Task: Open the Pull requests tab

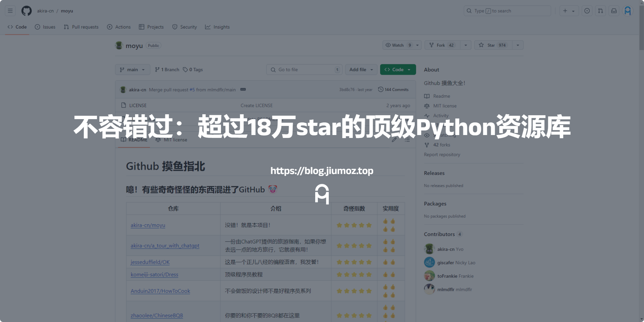Action: (81, 27)
